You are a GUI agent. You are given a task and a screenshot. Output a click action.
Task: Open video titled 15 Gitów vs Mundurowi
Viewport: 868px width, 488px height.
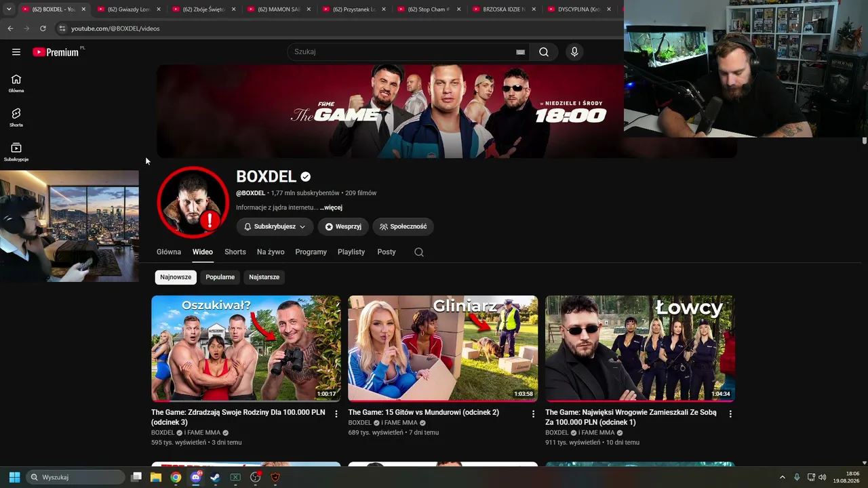424,412
